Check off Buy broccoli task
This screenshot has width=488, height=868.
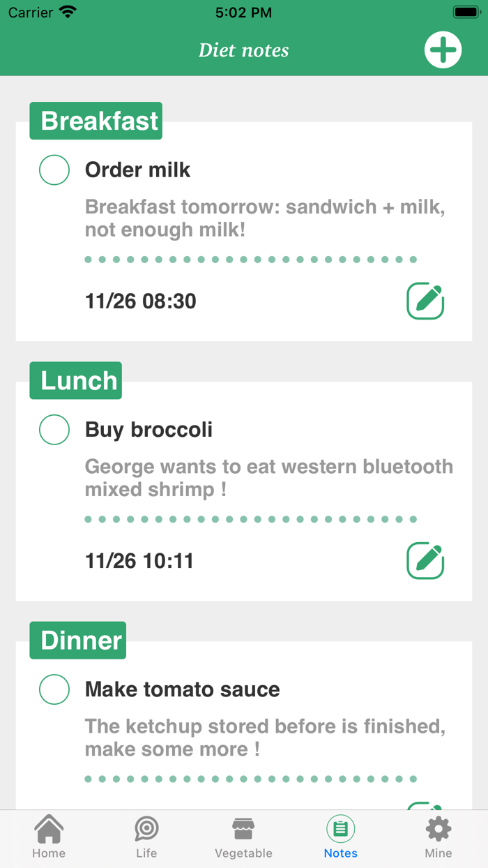tap(54, 429)
